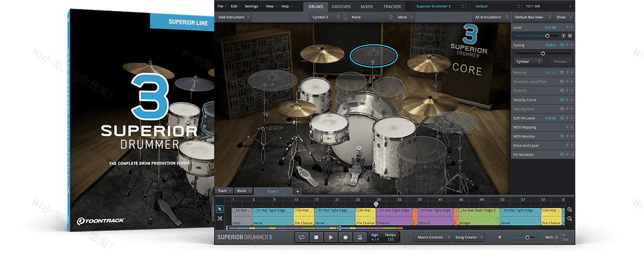Open the Cymbal 3 instrument selector
This screenshot has height=262, width=644.
pos(326,17)
